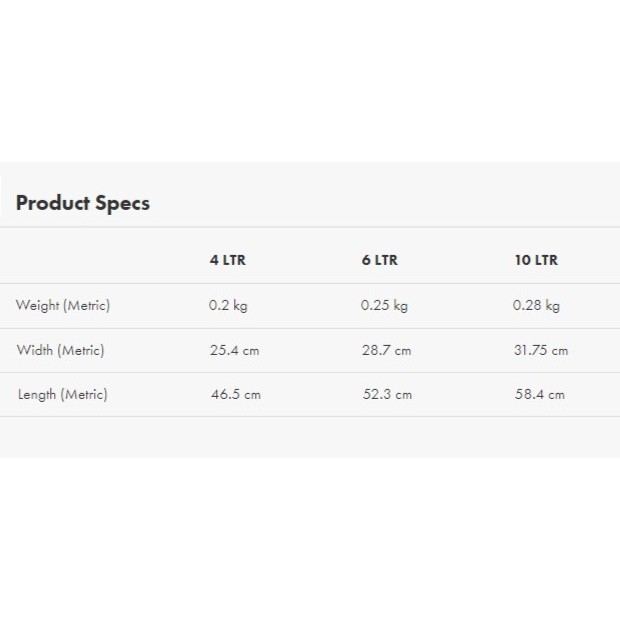
Task: Click the 31.75 cm width value
Action: [x=540, y=350]
